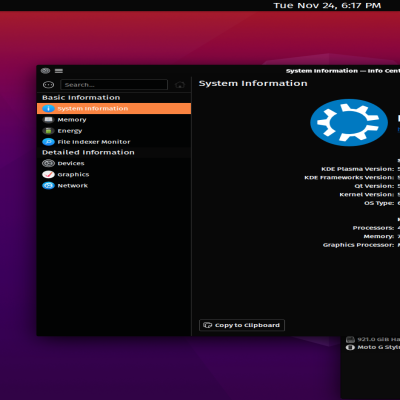This screenshot has width=400, height=400.
Task: Open the three-dots menu beside the search box
Action: [x=48, y=85]
